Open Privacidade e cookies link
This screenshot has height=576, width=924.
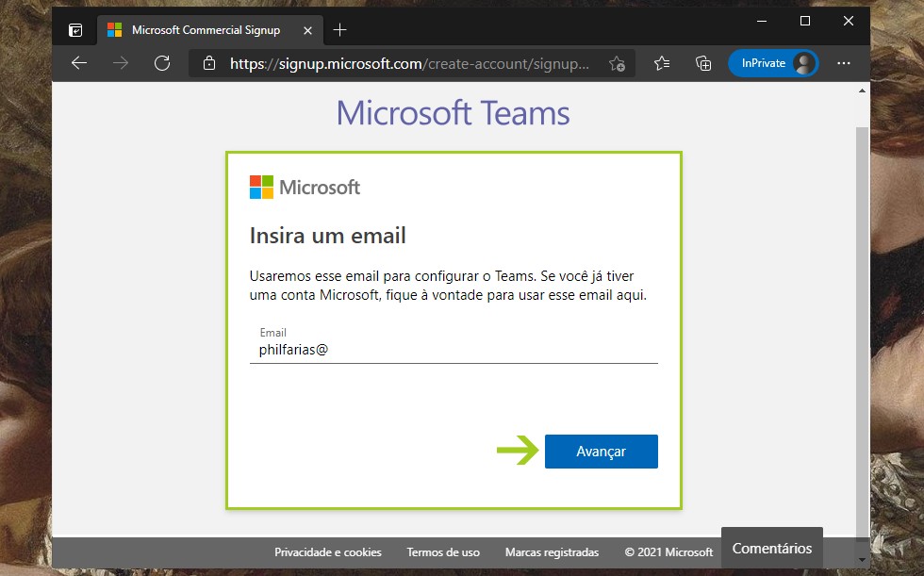coord(328,552)
